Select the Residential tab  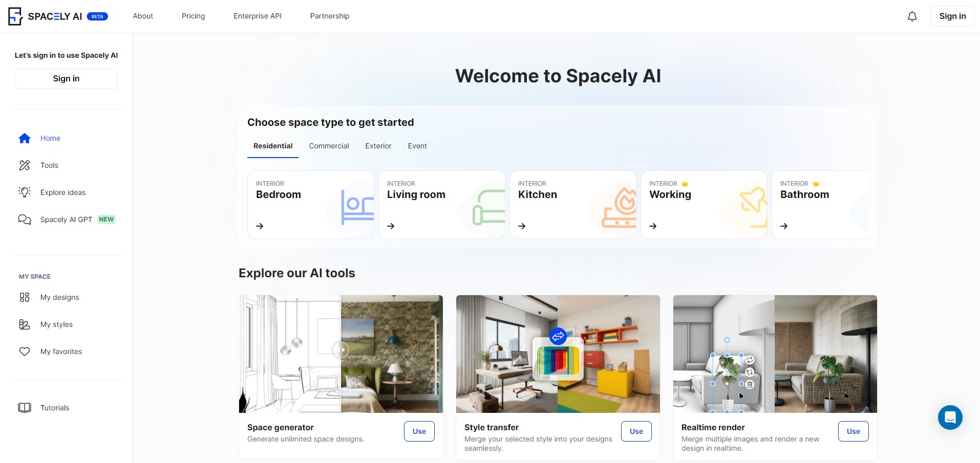[273, 146]
